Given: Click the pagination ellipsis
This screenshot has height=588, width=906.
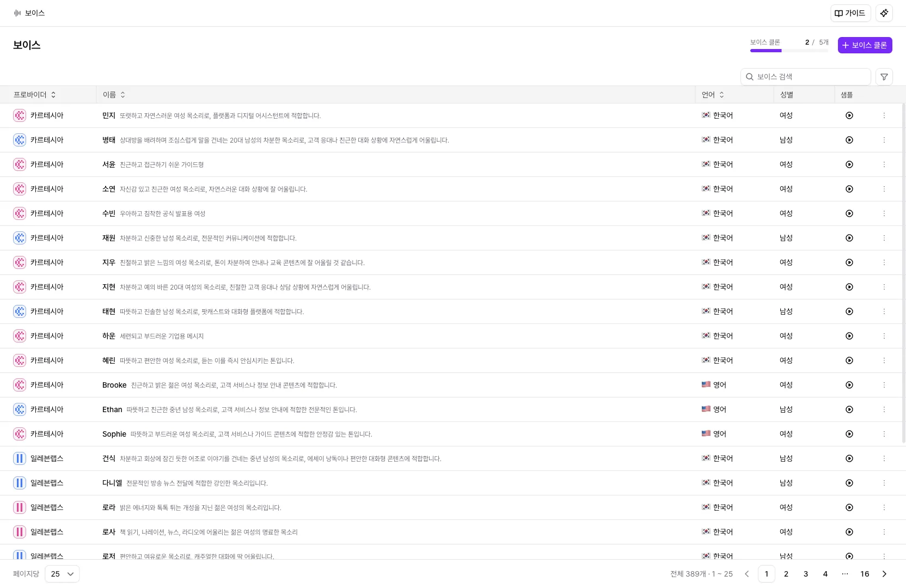Looking at the screenshot, I should point(845,574).
